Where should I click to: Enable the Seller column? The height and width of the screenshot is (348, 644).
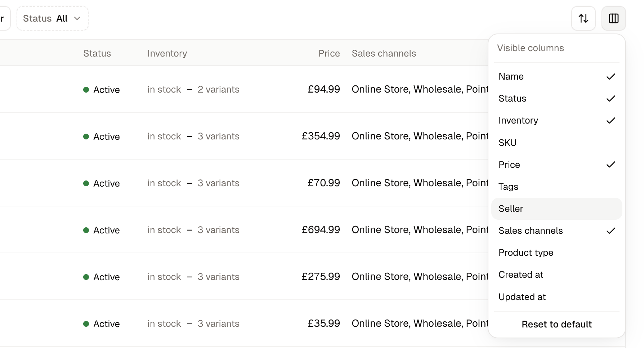point(557,209)
